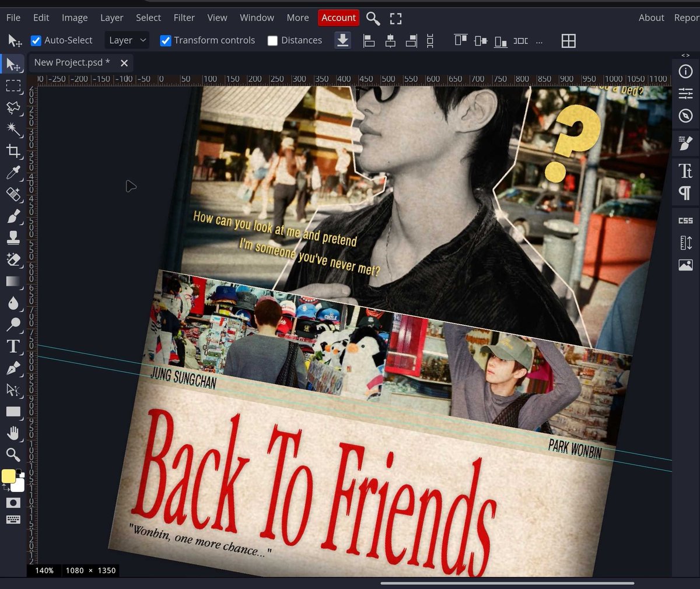Select the Lasso selection tool
This screenshot has height=589, width=700.
(x=13, y=108)
